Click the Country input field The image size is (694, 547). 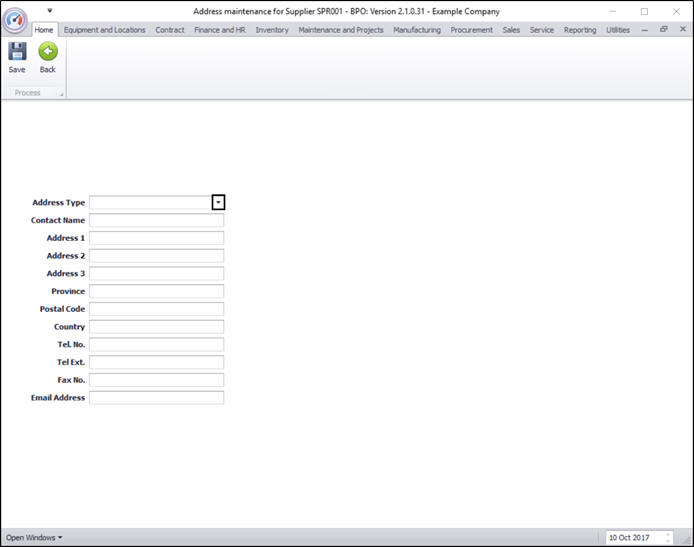[x=157, y=326]
